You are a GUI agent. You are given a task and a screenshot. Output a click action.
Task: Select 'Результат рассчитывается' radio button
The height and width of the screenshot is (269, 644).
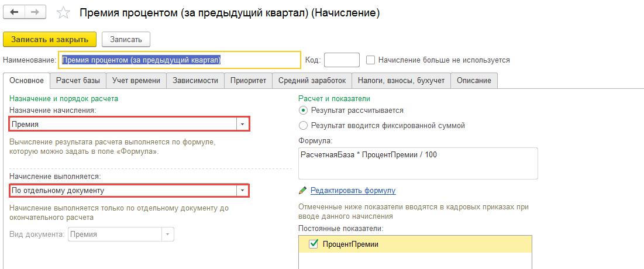303,110
